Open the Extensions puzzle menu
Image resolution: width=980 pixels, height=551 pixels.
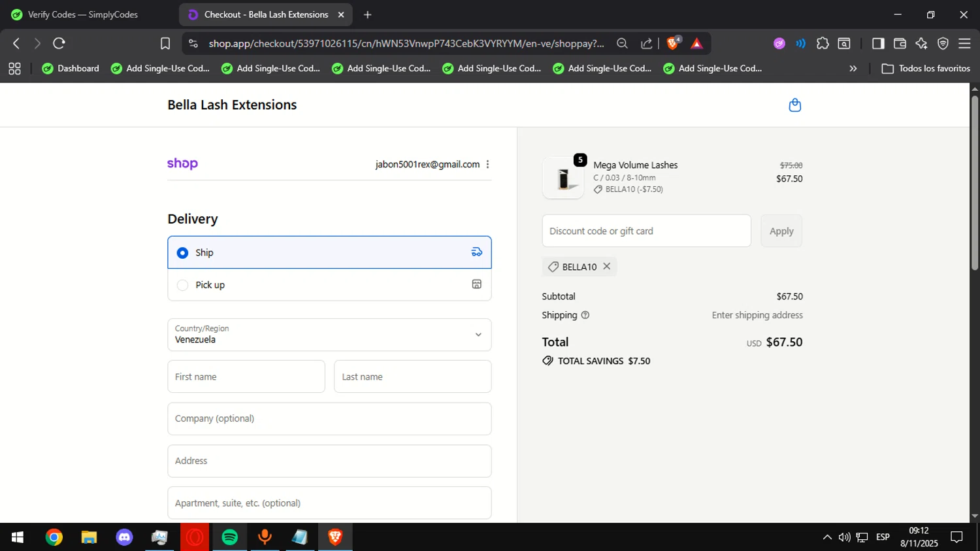point(823,44)
